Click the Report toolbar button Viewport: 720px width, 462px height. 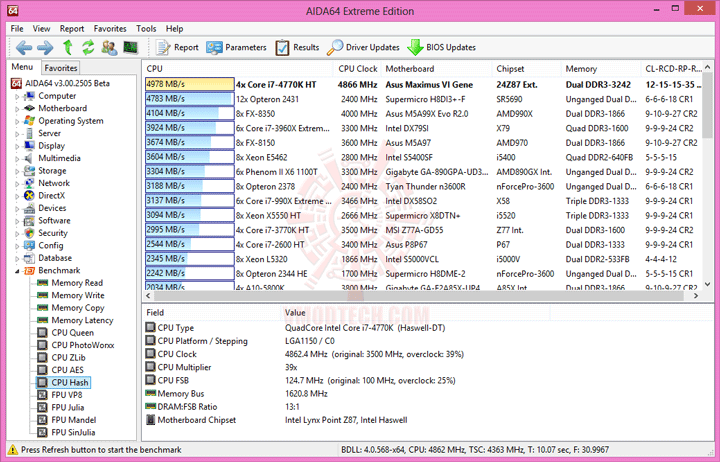coord(178,47)
